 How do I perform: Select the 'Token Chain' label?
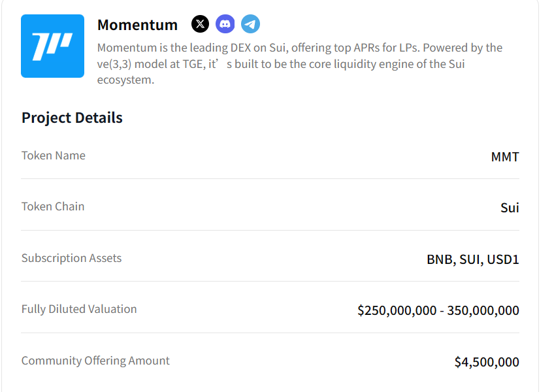[53, 206]
